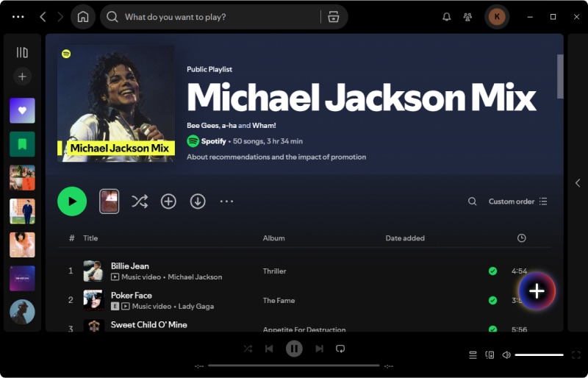Select Sweet Child O' Mine track
588x378 pixels.
[149, 325]
